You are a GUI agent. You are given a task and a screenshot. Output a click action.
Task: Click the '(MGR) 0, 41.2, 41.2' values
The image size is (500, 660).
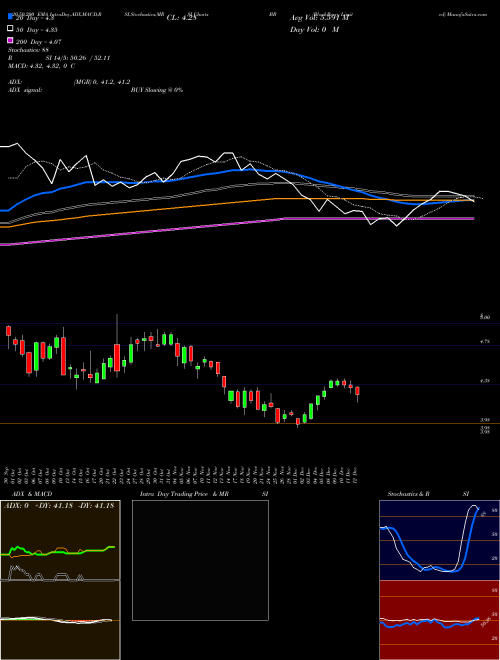(102, 82)
